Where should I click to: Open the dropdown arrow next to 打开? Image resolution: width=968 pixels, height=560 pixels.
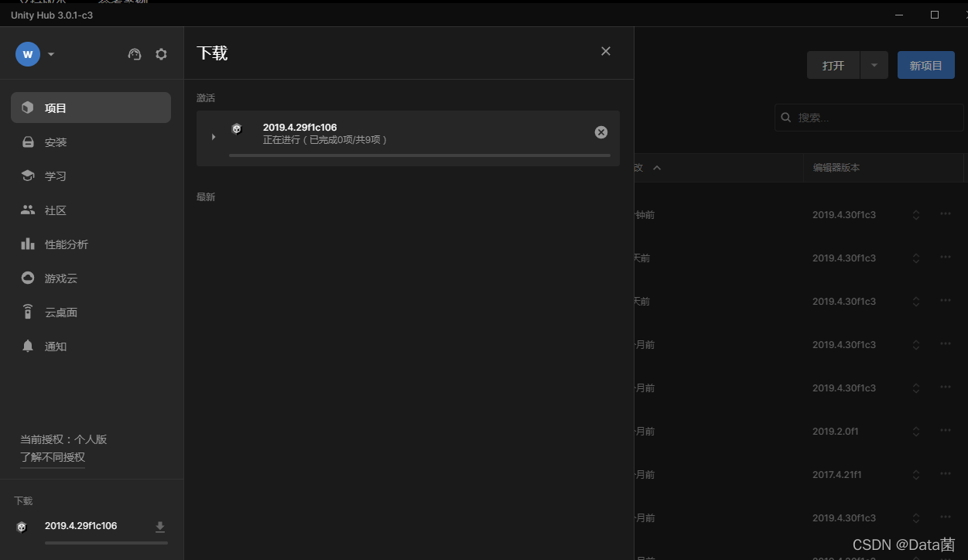point(874,66)
